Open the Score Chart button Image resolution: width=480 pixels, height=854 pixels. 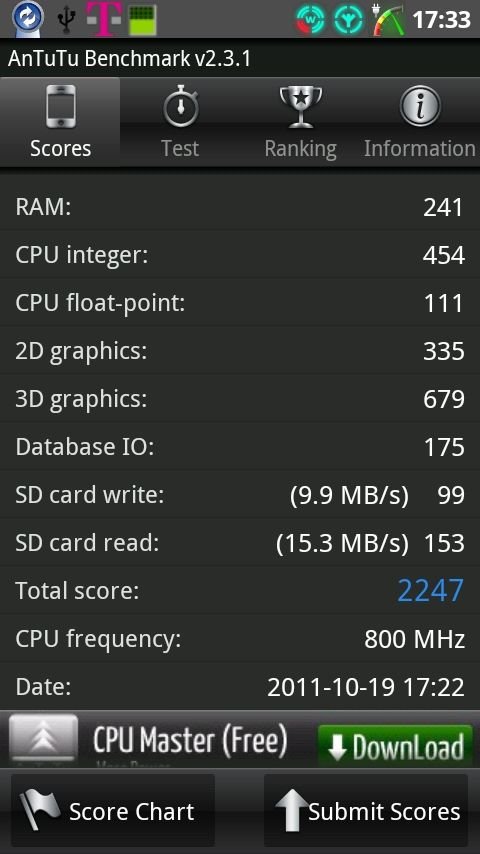pos(113,810)
